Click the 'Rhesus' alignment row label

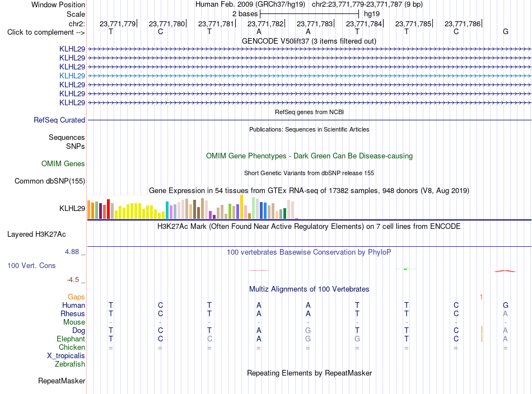73,313
